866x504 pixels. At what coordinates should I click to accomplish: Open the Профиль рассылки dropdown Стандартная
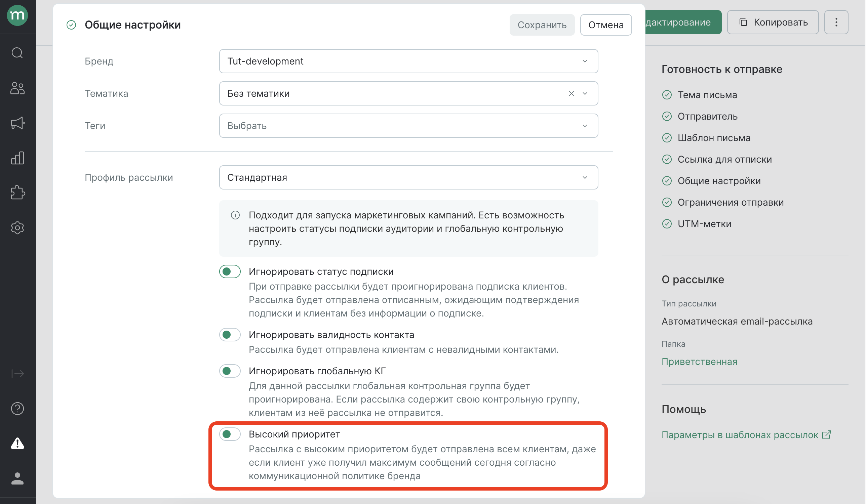[x=409, y=178]
